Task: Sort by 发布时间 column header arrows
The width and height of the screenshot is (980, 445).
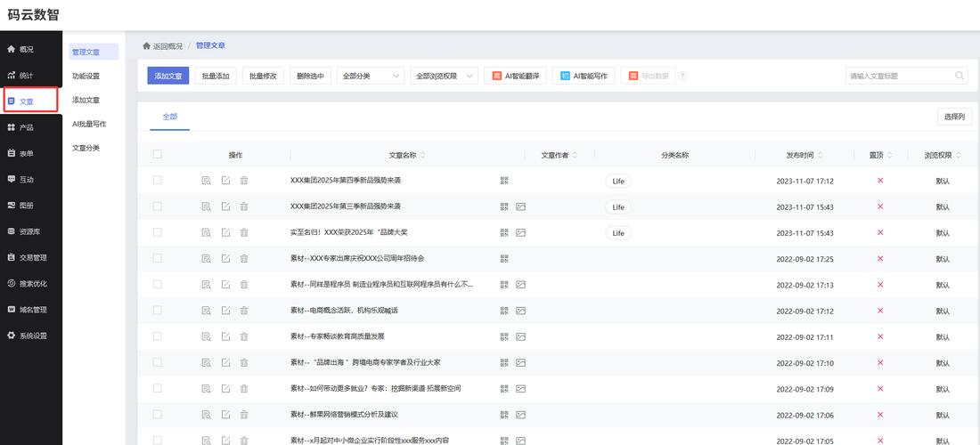Action: coord(820,155)
